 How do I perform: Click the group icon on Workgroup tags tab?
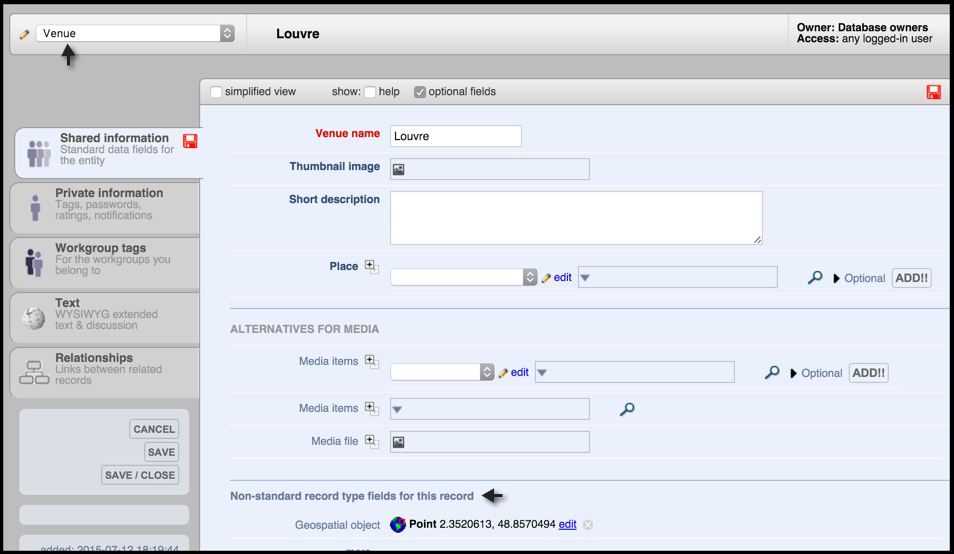click(x=34, y=262)
